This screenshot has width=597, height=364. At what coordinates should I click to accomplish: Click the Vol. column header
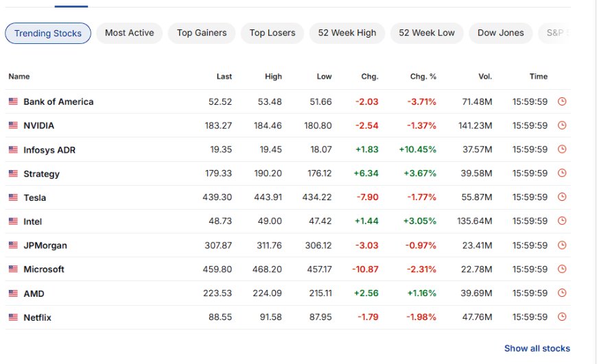[x=485, y=77]
